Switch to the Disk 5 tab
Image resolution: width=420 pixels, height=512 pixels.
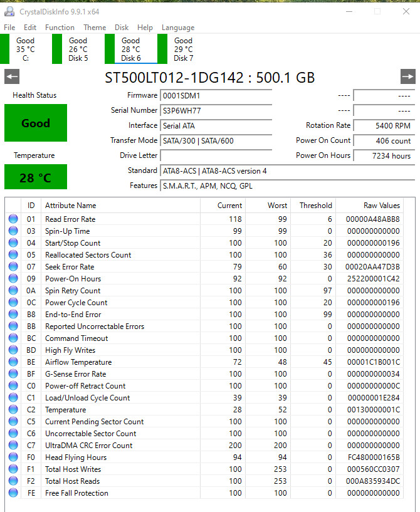tap(78, 50)
